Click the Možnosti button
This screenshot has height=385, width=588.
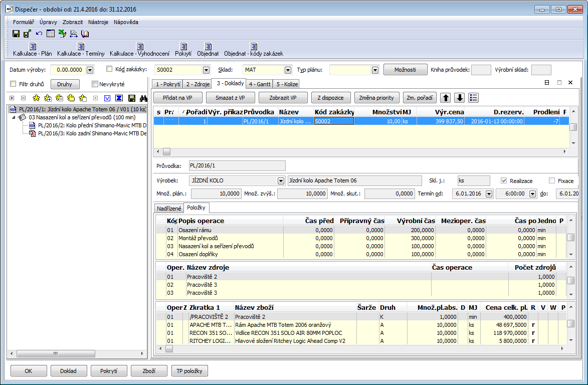tap(405, 70)
